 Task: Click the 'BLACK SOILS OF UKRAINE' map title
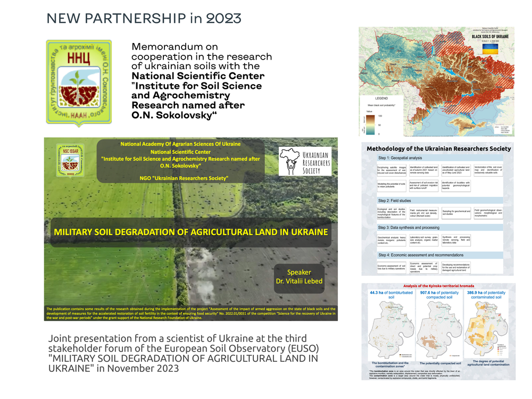click(491, 37)
